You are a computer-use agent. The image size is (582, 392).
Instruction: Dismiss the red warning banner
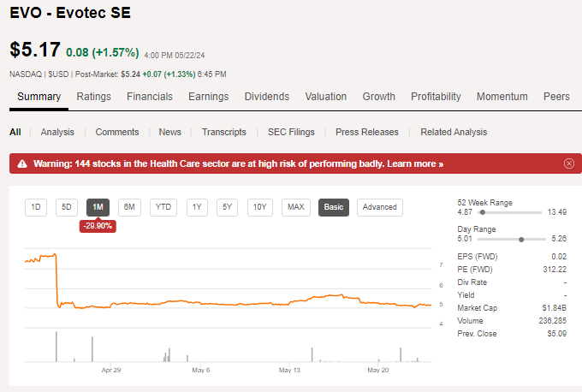569,163
